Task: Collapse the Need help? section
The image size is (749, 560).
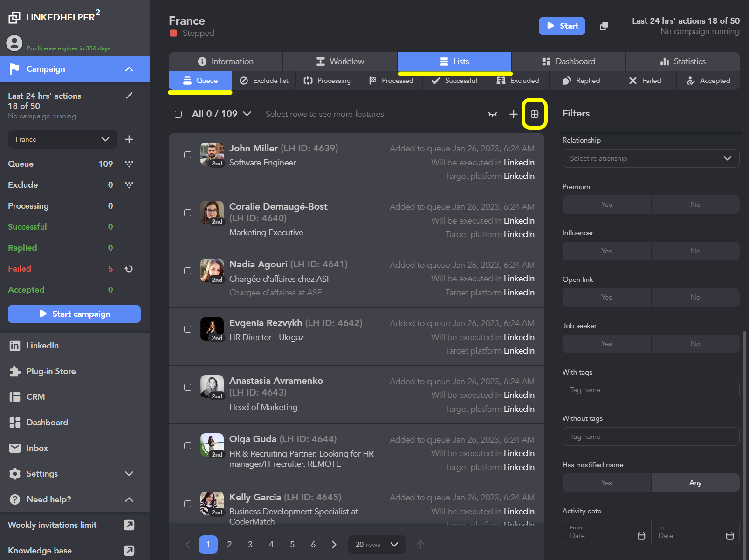Action: (129, 499)
